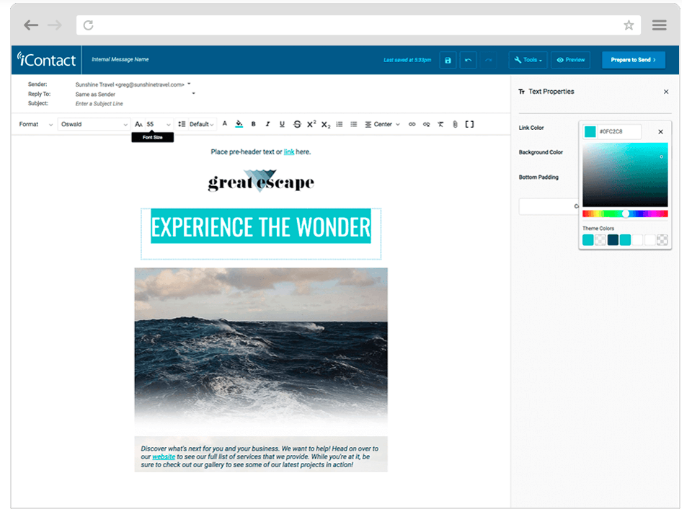Open the text color A tool
The image size is (682, 512).
224,124
